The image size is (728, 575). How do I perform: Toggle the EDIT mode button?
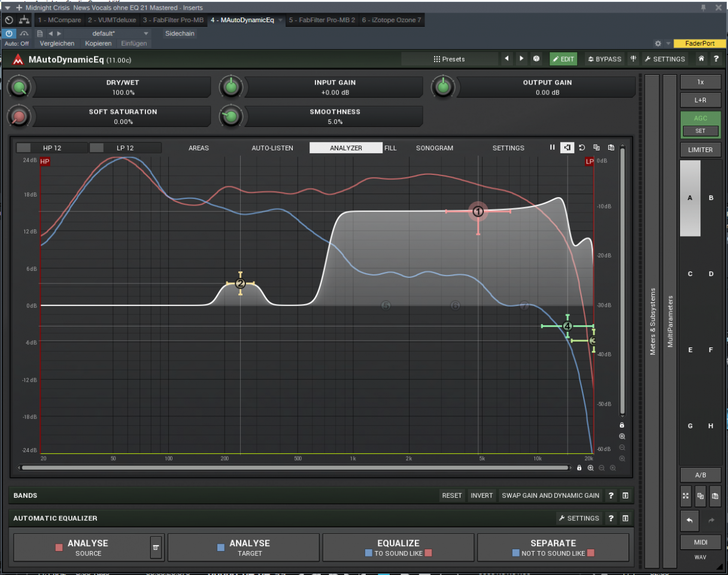[x=563, y=59]
